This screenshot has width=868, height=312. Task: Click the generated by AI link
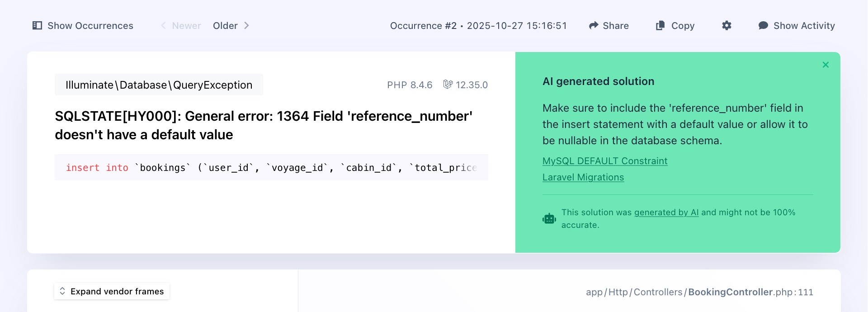click(666, 212)
